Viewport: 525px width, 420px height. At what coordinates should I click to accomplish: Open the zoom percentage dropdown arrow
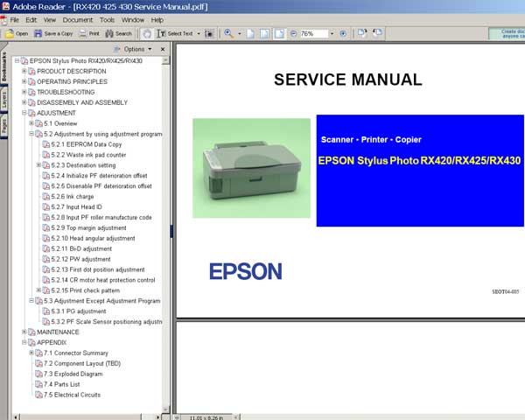[332, 33]
